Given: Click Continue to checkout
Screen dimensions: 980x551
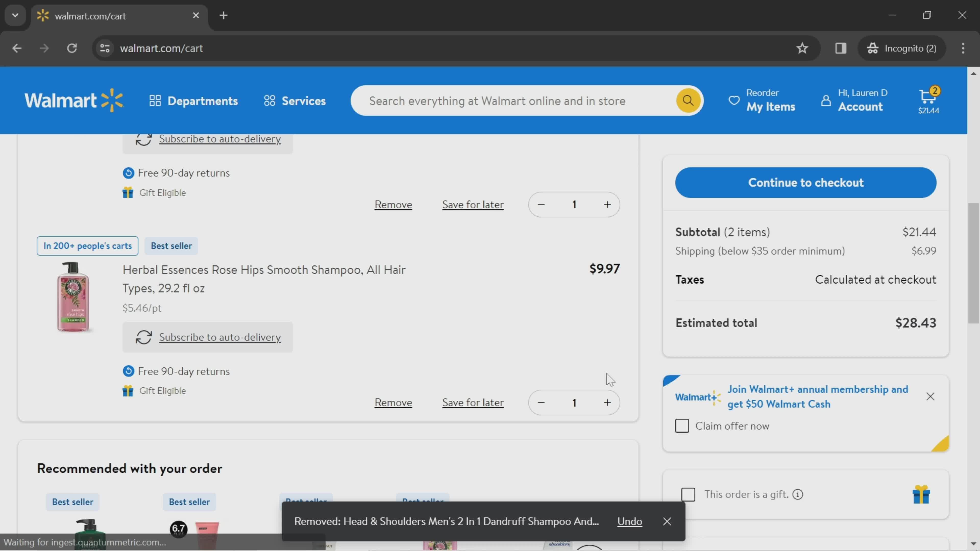Looking at the screenshot, I should [x=806, y=183].
